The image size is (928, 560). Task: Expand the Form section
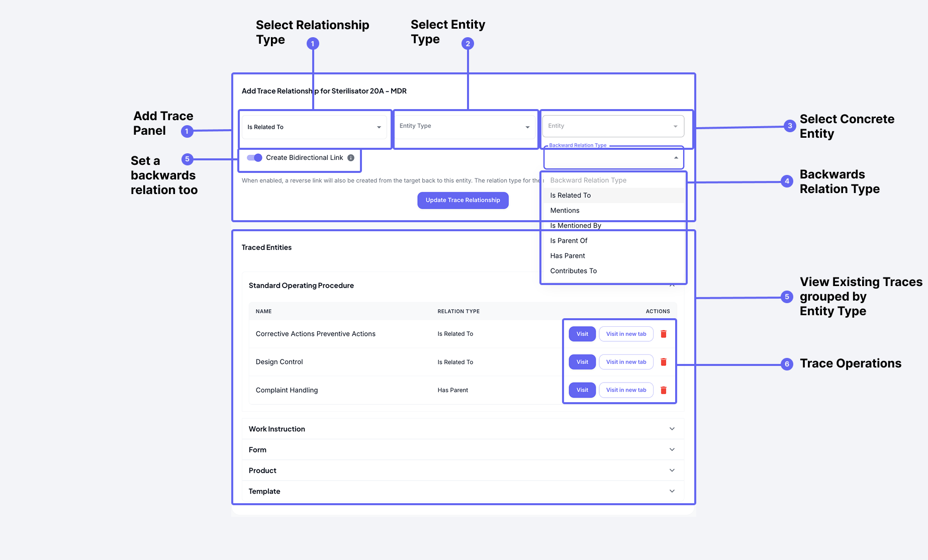(672, 449)
